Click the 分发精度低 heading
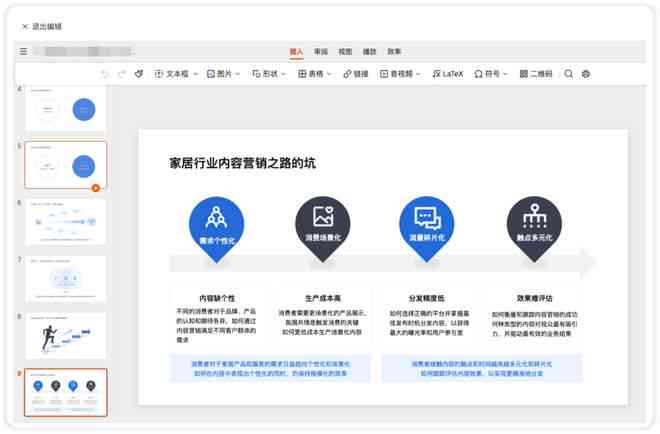Image resolution: width=660 pixels, height=434 pixels. point(427,298)
